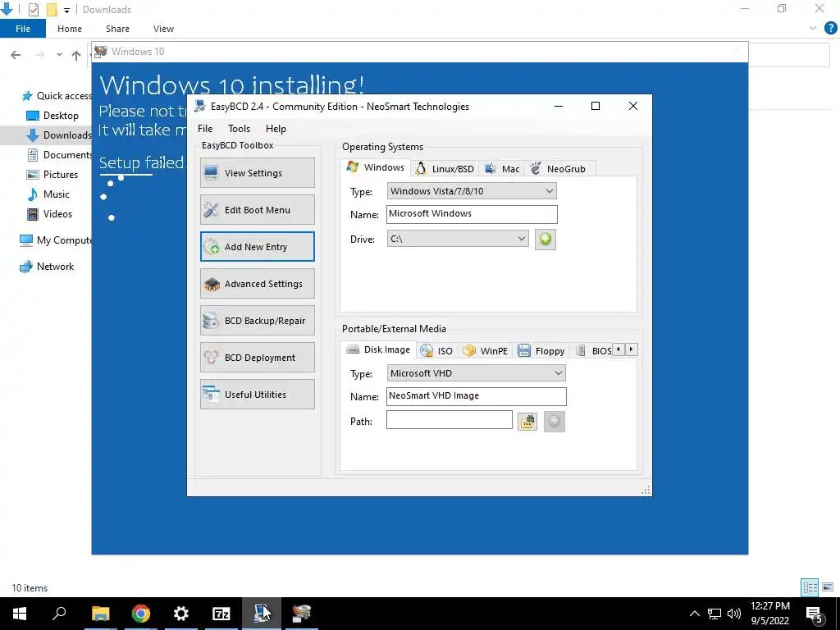Open Videos in the navigation pane

(x=50, y=214)
